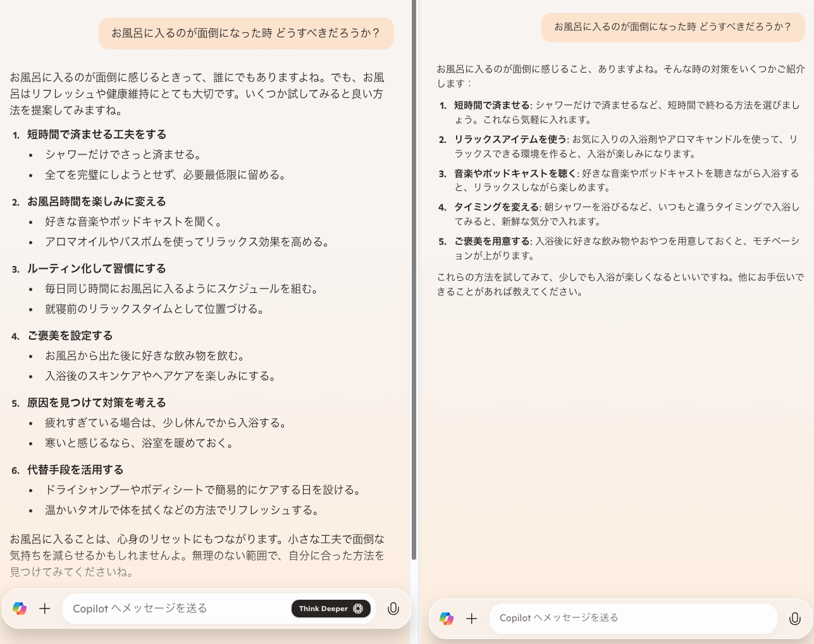Click the user question bubble in left window
814x644 pixels.
(x=246, y=33)
